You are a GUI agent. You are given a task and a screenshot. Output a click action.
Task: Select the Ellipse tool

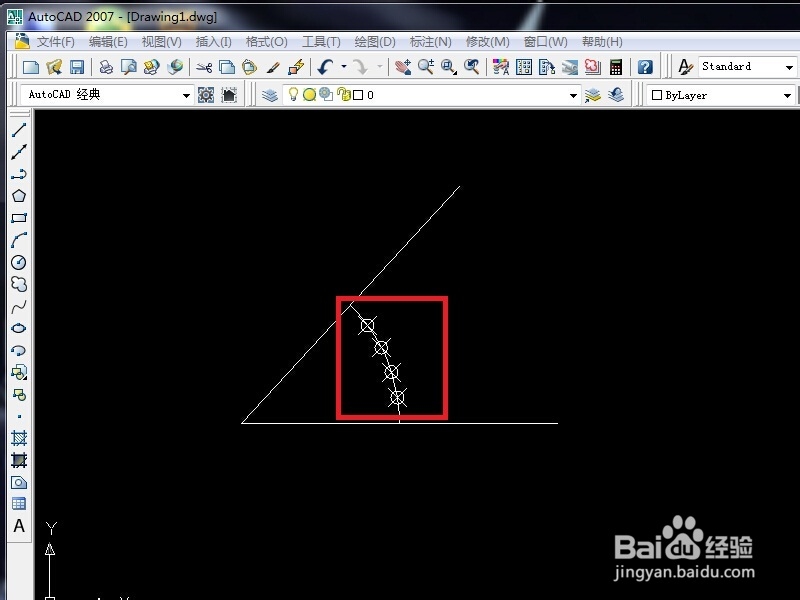click(19, 328)
